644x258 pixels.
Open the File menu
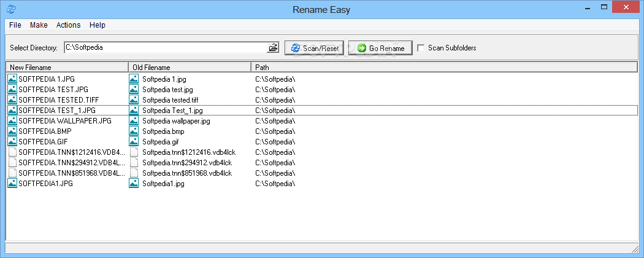(x=15, y=25)
